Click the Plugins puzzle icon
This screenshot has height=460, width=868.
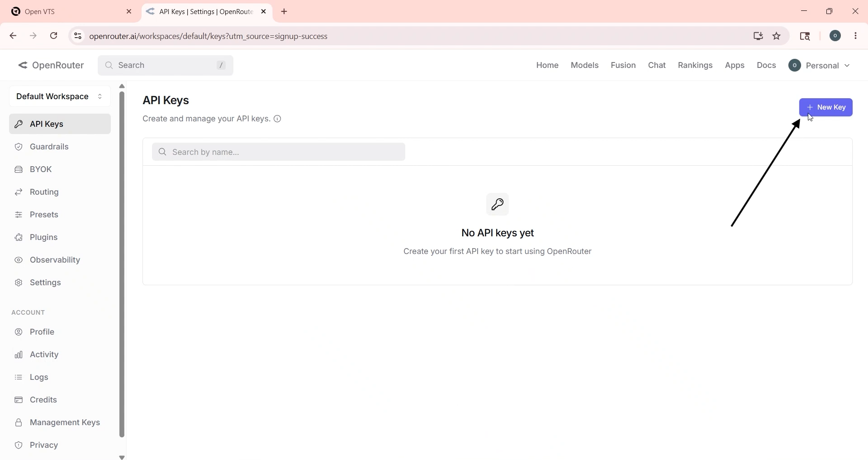click(x=19, y=238)
